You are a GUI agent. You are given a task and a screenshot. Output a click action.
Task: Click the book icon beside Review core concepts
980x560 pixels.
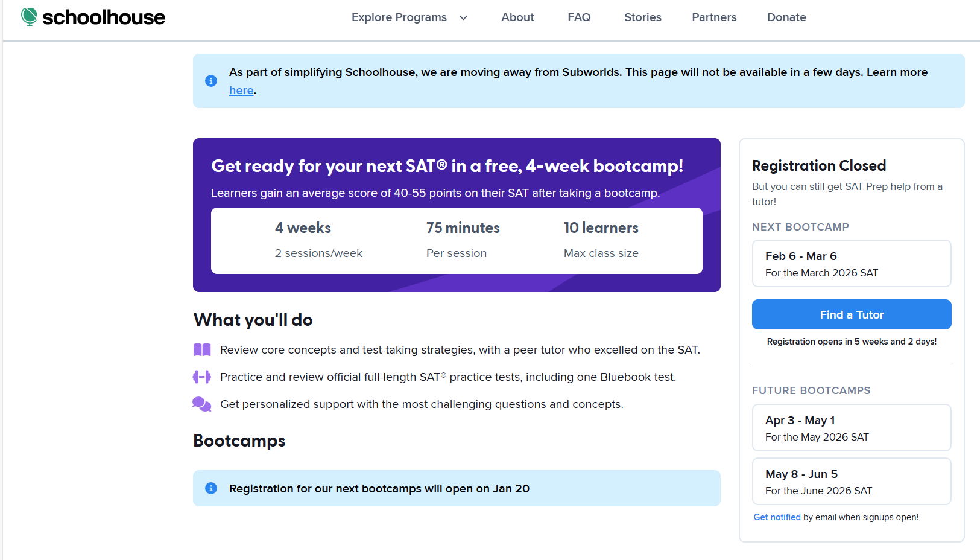(202, 350)
